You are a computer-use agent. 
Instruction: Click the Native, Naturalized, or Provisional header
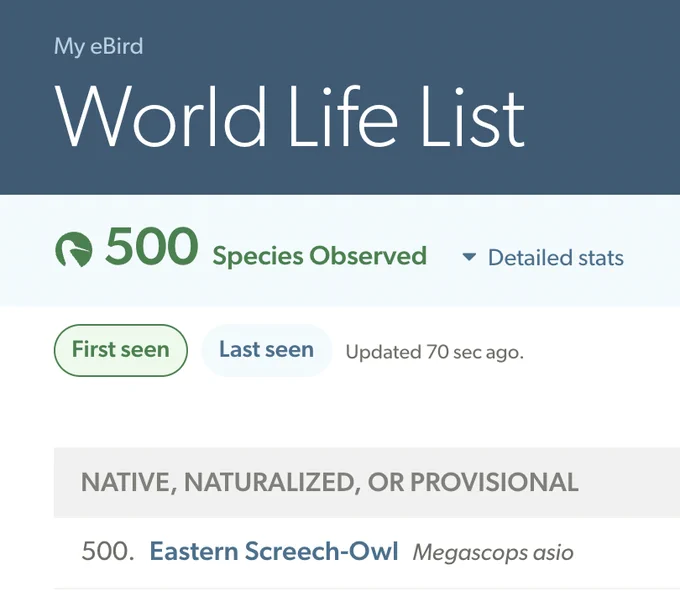click(x=330, y=482)
